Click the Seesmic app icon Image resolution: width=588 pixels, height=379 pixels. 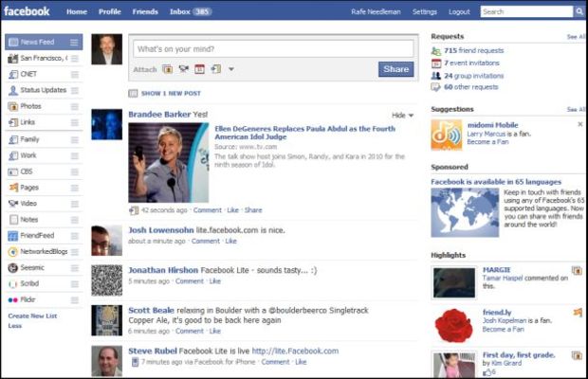13,268
